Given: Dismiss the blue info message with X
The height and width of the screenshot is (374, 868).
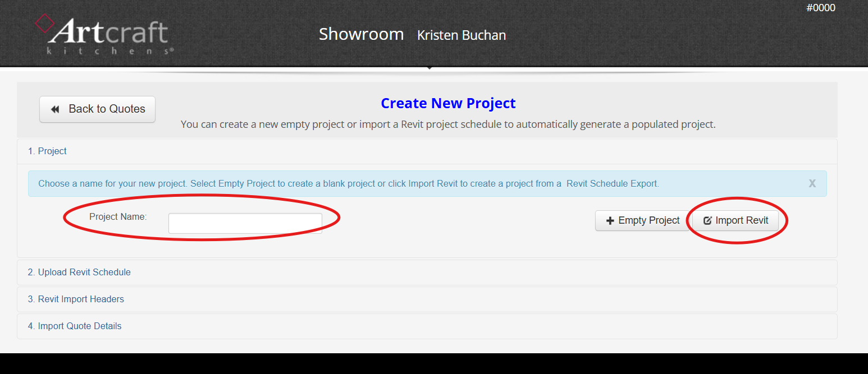Looking at the screenshot, I should coord(812,183).
